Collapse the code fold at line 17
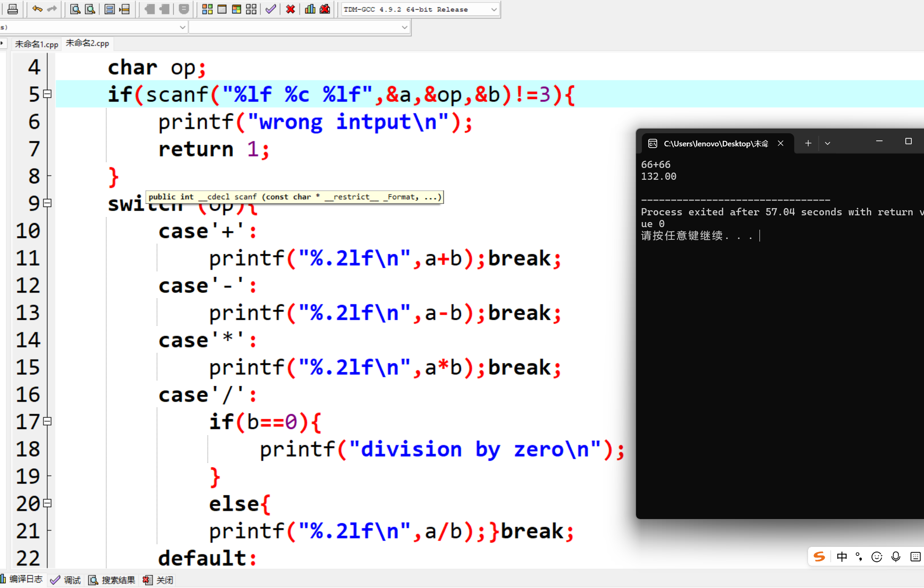Screen dimensions: 924x588 pos(47,421)
